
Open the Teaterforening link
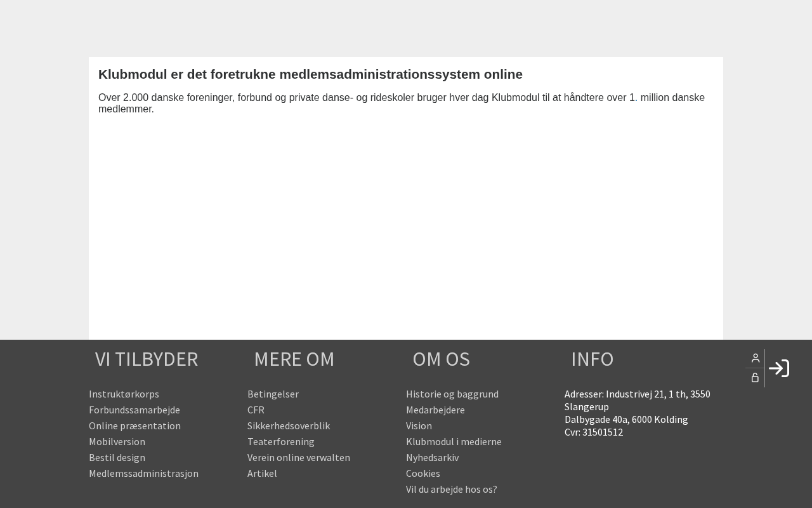[281, 441]
